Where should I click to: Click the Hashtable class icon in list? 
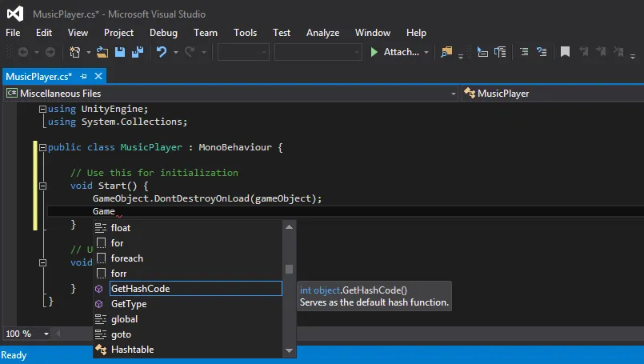coord(101,350)
